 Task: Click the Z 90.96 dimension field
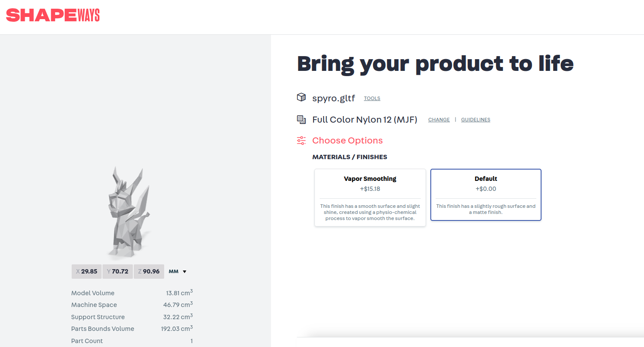pyautogui.click(x=149, y=271)
